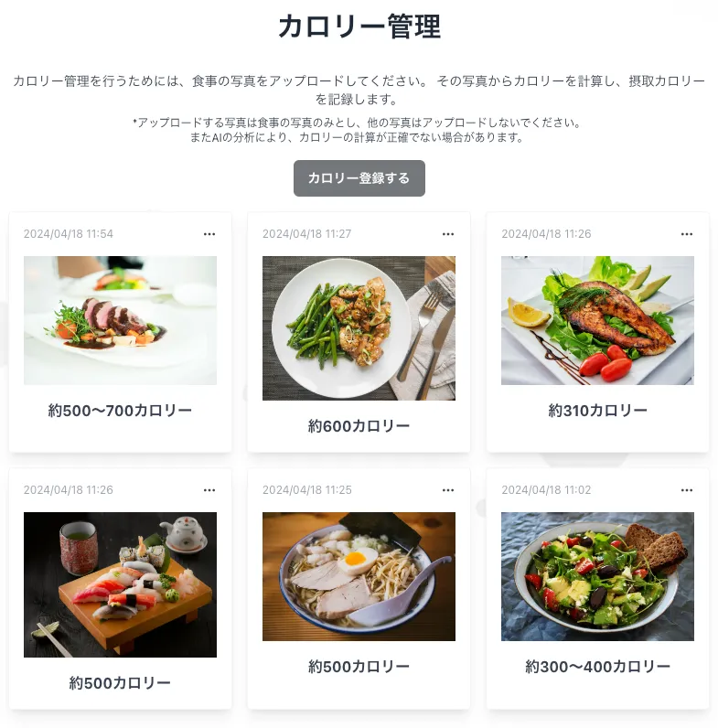Select the chicken and green beans photo
Viewport: 718px width, 728px height.
point(359,328)
